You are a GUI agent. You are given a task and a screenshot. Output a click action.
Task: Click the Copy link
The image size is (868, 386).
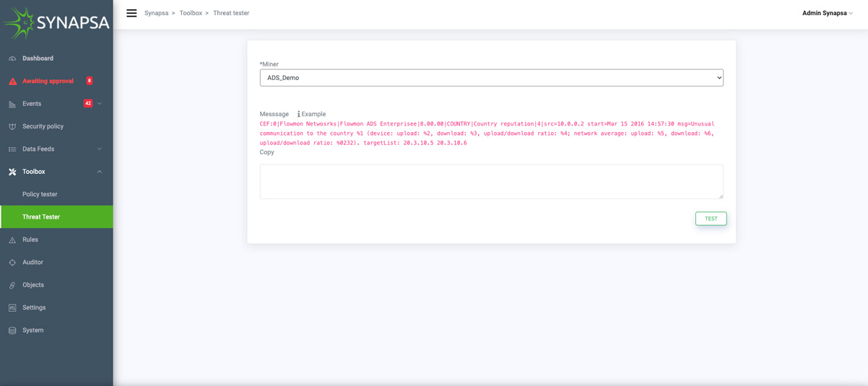(266, 152)
